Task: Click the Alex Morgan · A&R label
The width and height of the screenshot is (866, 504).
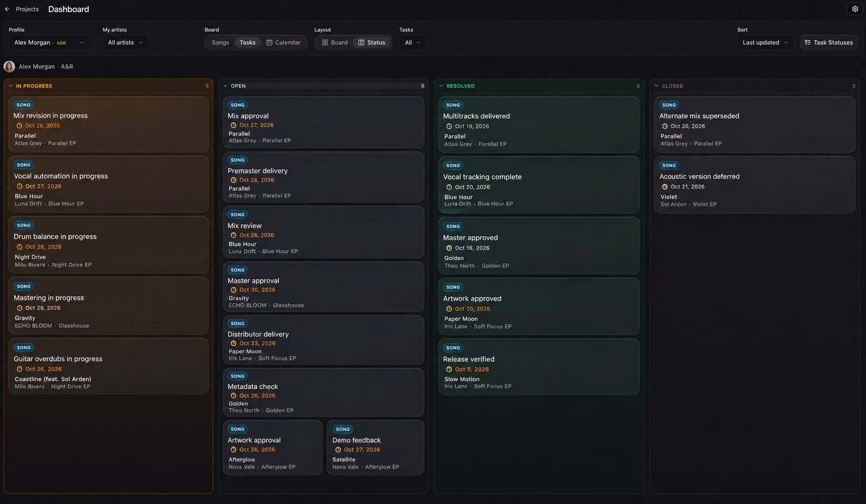Action: coord(46,66)
